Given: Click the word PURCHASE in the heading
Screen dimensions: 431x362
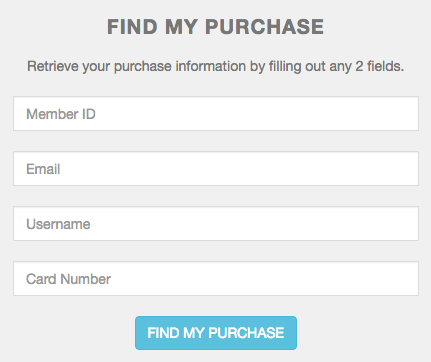Looking at the screenshot, I should (264, 27).
